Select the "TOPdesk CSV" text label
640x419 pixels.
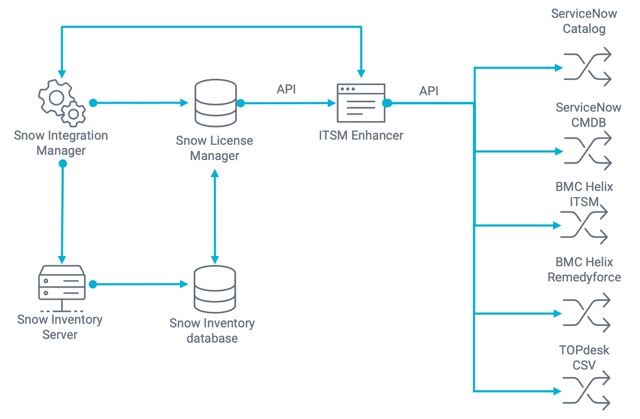coord(583,357)
